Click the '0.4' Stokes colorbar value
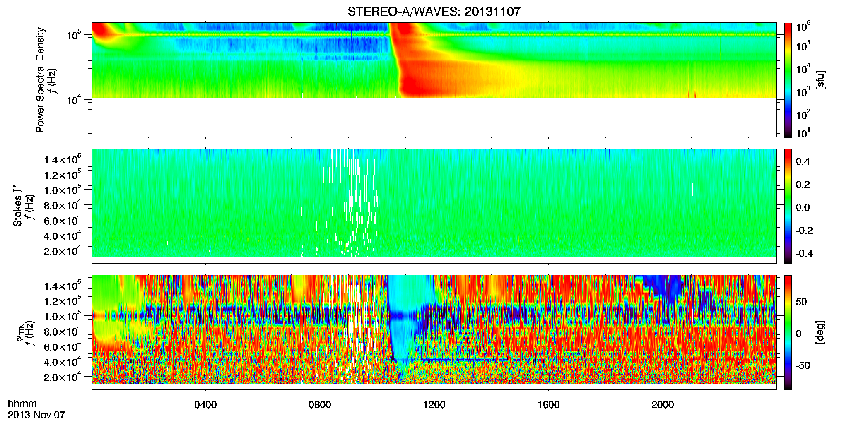The height and width of the screenshot is (447, 868). 803,162
